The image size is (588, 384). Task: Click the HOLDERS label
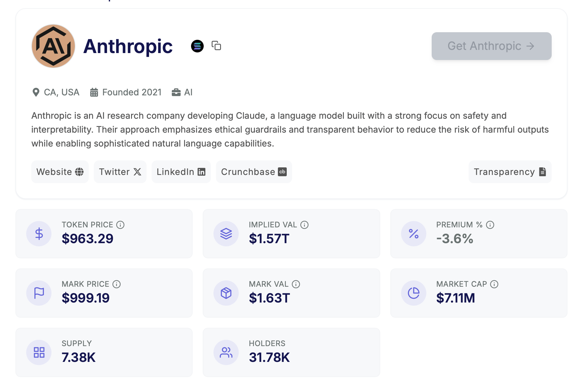point(267,343)
